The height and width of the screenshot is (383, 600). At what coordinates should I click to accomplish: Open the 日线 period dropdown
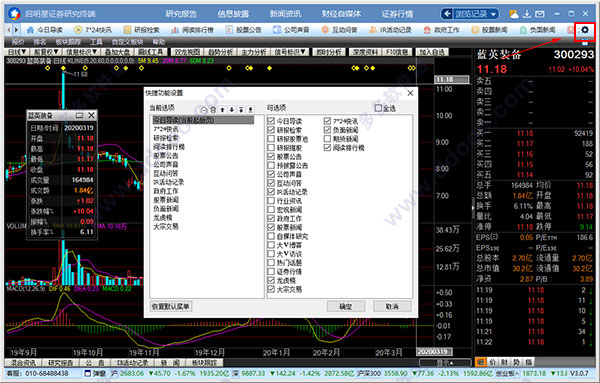pyautogui.click(x=17, y=52)
